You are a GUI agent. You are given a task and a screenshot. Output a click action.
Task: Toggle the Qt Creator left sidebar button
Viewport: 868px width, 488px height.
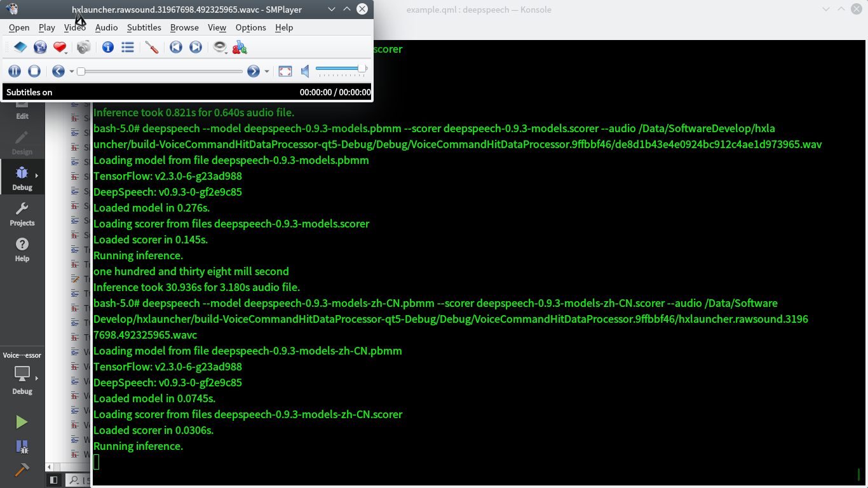(54, 480)
